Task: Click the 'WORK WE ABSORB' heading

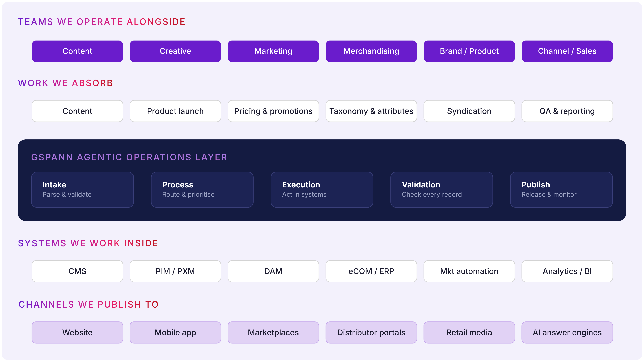Action: [x=66, y=83]
